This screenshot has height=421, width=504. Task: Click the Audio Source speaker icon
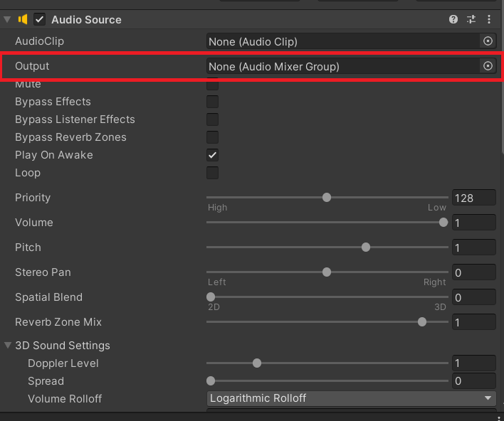[23, 19]
